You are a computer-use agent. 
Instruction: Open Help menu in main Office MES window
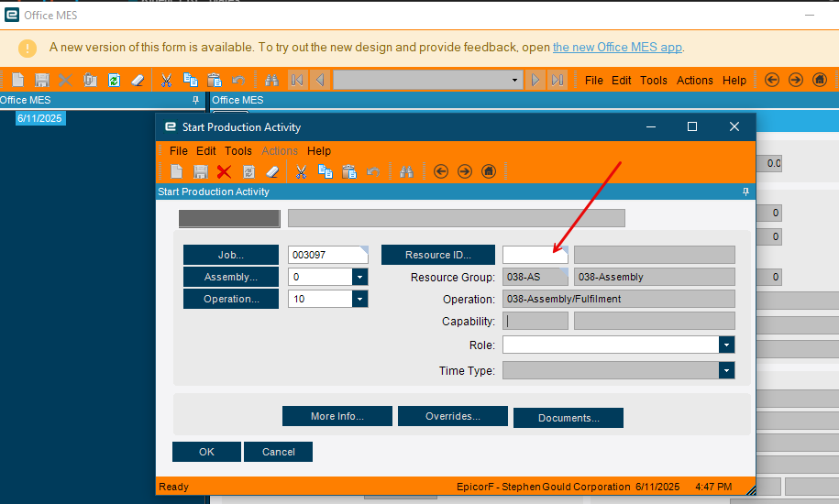pos(734,80)
